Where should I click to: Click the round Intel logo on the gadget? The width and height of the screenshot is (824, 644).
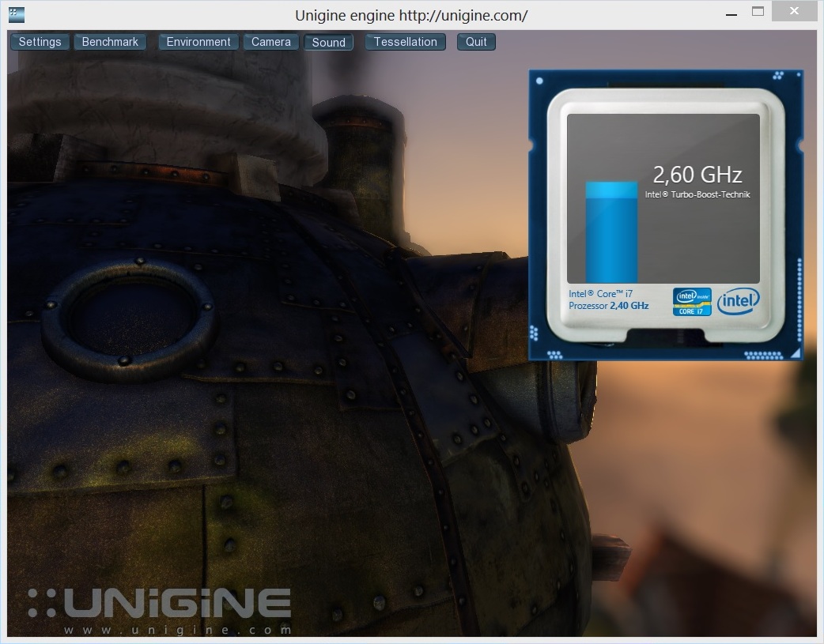point(739,301)
